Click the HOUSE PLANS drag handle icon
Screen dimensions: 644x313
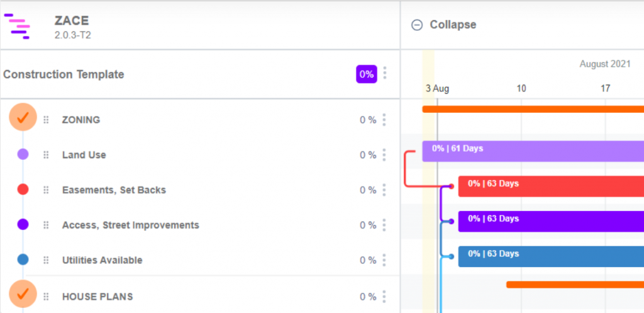pyautogui.click(x=46, y=297)
